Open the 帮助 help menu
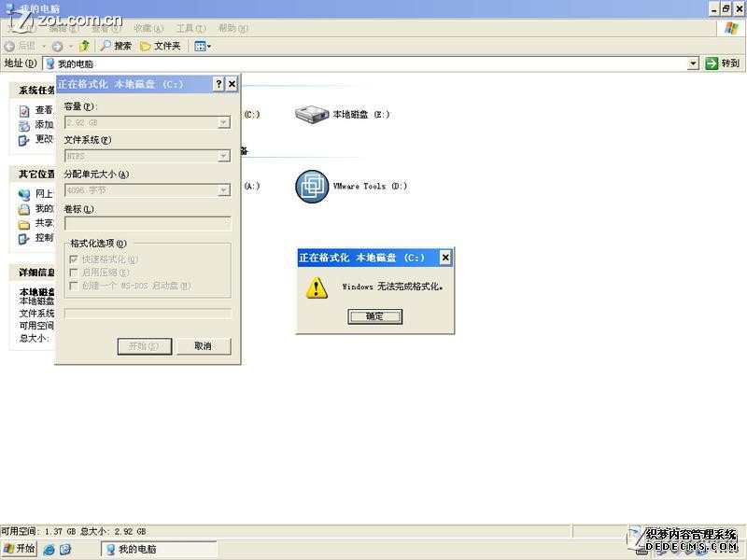Viewport: 747px width, 560px height. (233, 29)
